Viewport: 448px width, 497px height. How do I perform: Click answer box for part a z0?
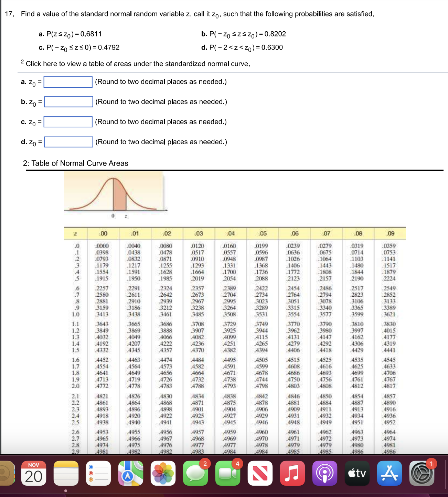[x=68, y=82]
